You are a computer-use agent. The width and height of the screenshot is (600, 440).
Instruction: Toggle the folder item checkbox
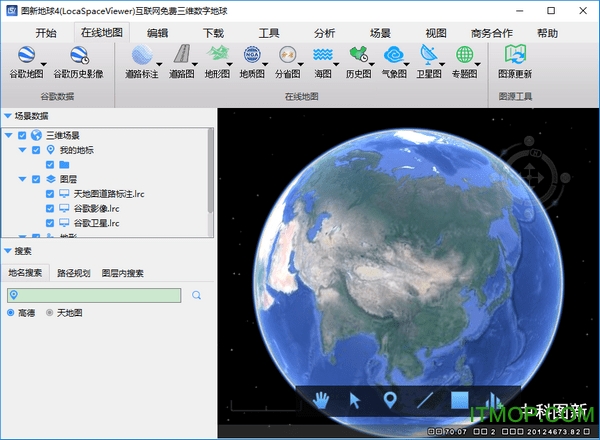coord(50,165)
